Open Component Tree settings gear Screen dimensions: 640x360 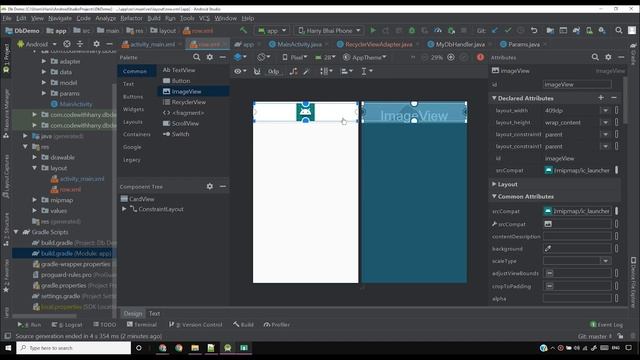click(x=210, y=186)
